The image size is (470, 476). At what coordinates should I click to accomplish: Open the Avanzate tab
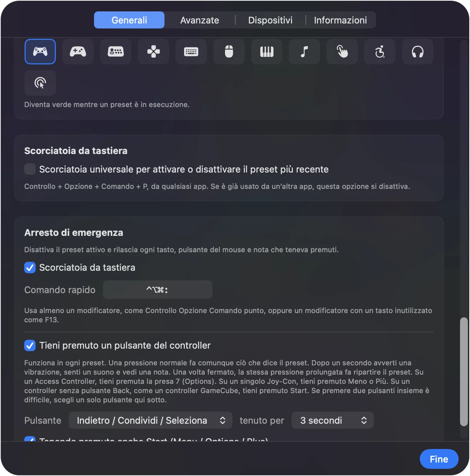click(x=200, y=20)
